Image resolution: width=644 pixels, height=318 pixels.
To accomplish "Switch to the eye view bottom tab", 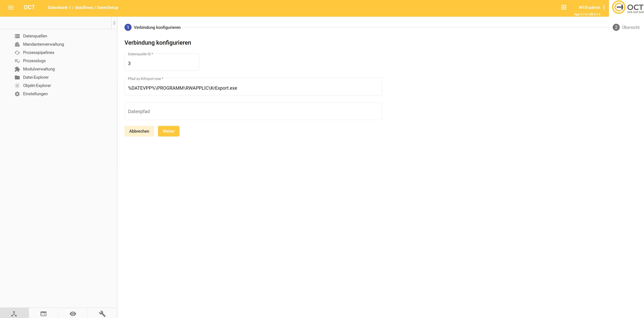I will [73, 313].
